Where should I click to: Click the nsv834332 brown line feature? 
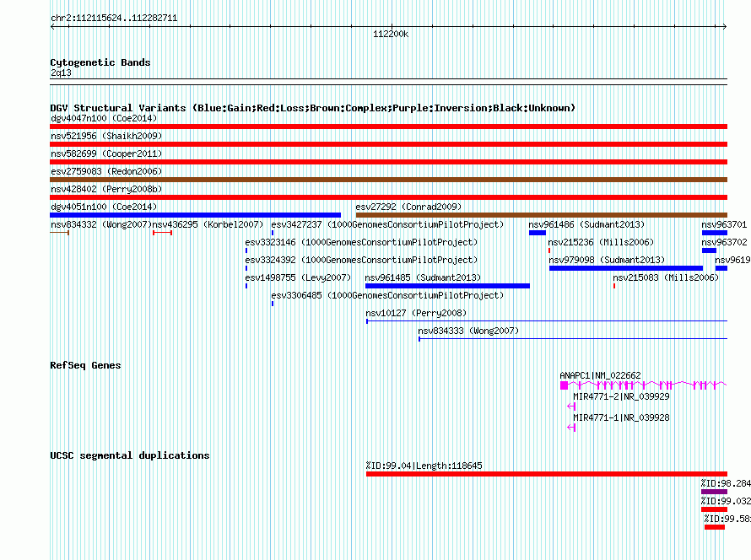(x=59, y=233)
